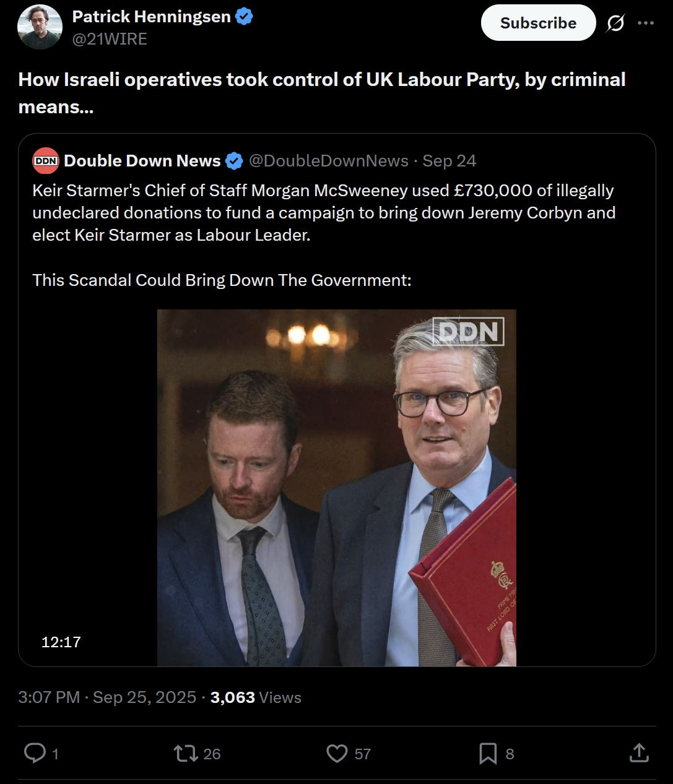Screen dimensions: 673x784
Task: Click Double Down News verified badge
Action: point(234,161)
